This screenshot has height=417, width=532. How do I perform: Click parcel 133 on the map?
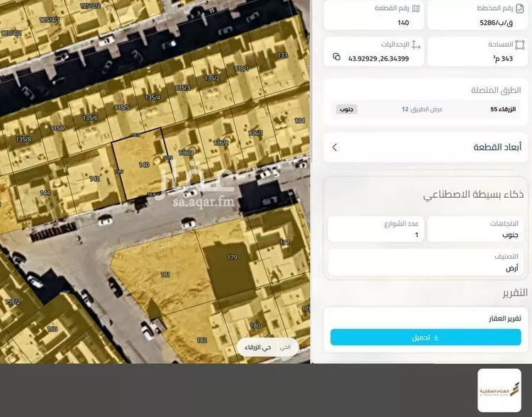coord(282,55)
